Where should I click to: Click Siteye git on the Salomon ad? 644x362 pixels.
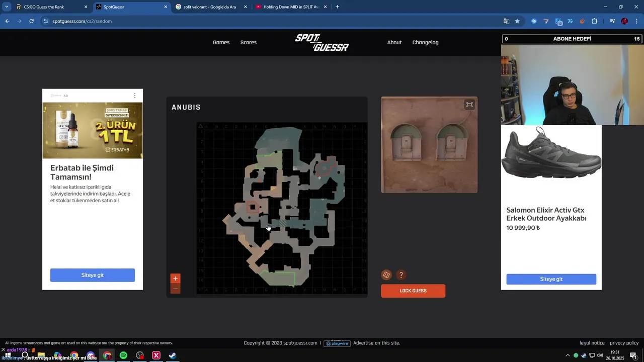pyautogui.click(x=551, y=279)
